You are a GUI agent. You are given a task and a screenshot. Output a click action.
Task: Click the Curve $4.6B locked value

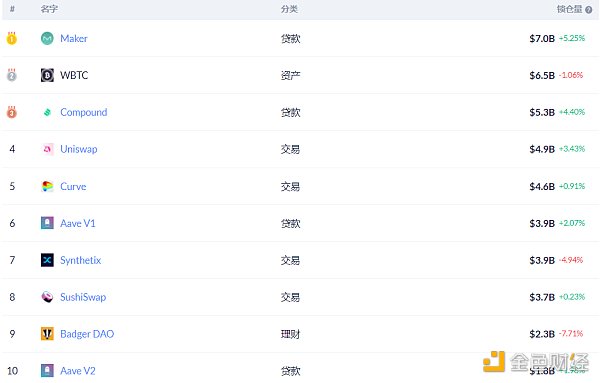pyautogui.click(x=542, y=186)
